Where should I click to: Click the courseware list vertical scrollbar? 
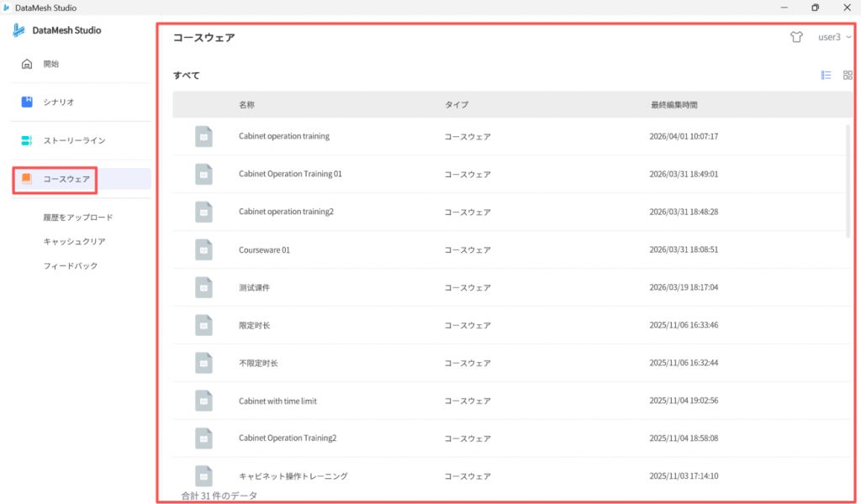click(848, 181)
